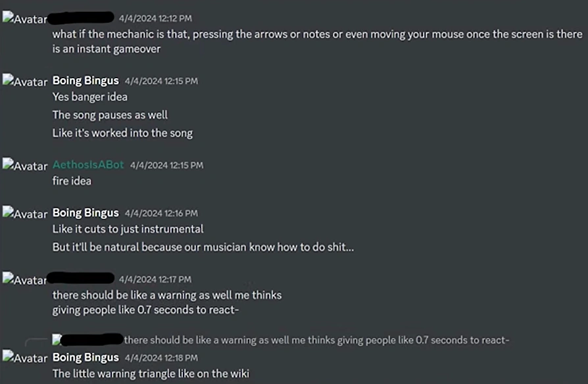This screenshot has height=384, width=588.
Task: Click the timestamp next to AethosIsABot
Action: (x=166, y=165)
